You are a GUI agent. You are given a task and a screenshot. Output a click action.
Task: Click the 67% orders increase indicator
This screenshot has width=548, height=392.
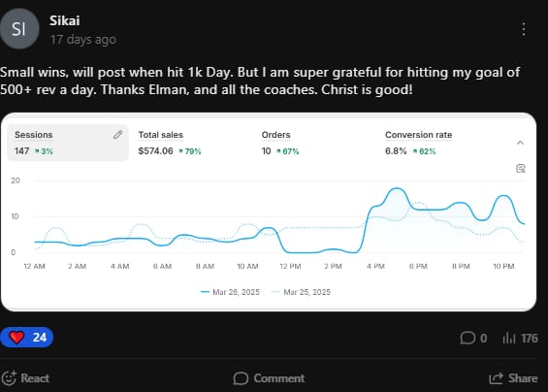tap(288, 151)
